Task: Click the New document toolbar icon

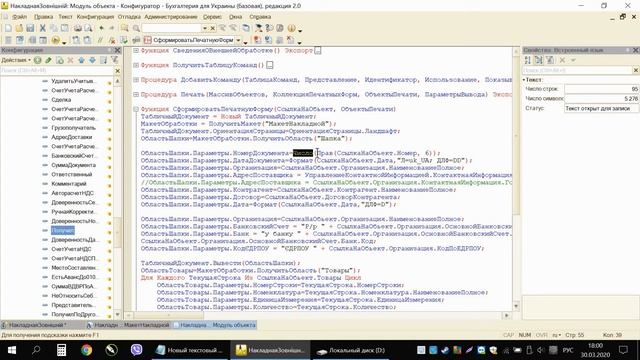Action: 8,28
